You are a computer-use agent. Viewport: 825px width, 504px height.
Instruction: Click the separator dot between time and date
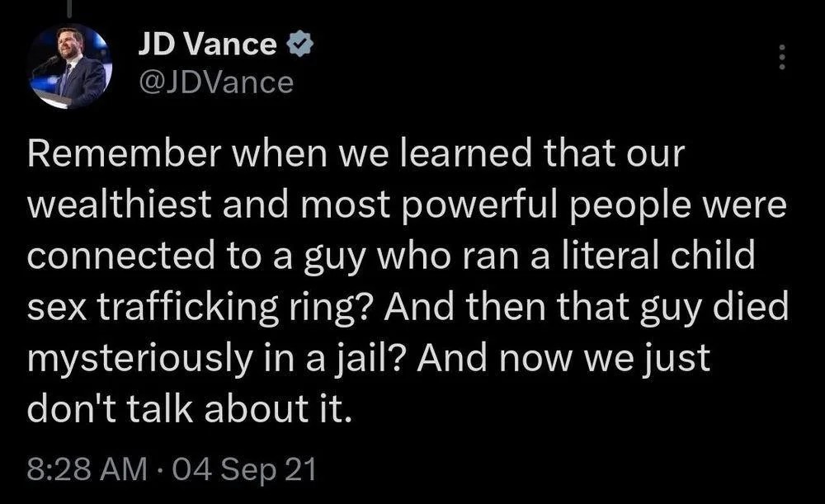pos(159,470)
